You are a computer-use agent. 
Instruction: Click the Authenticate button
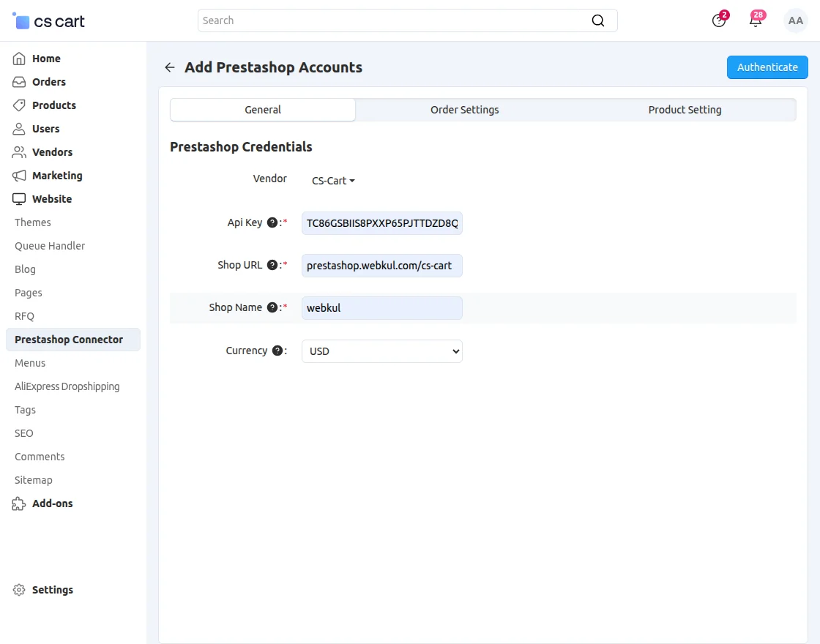point(767,67)
